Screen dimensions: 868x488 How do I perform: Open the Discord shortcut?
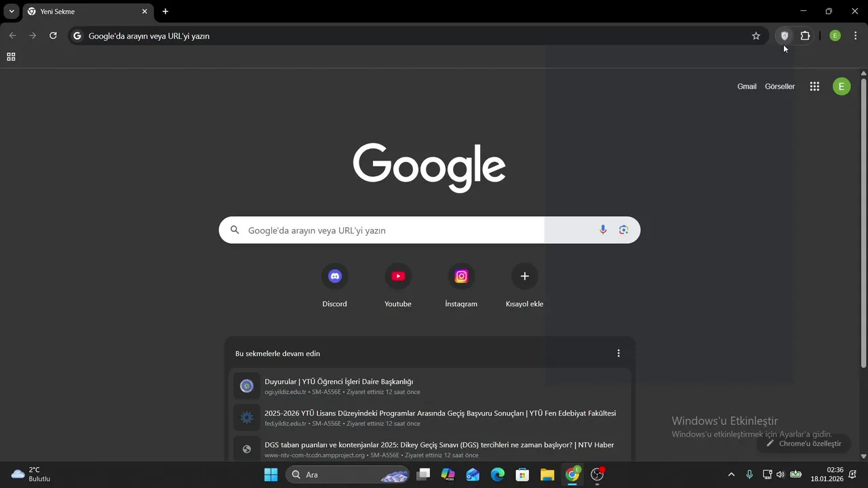click(334, 285)
